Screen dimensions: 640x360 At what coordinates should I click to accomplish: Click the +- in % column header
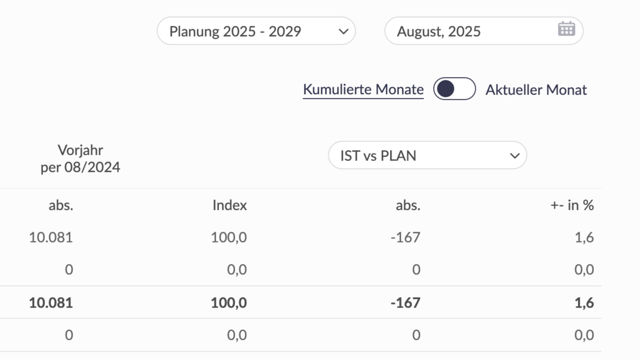(572, 205)
